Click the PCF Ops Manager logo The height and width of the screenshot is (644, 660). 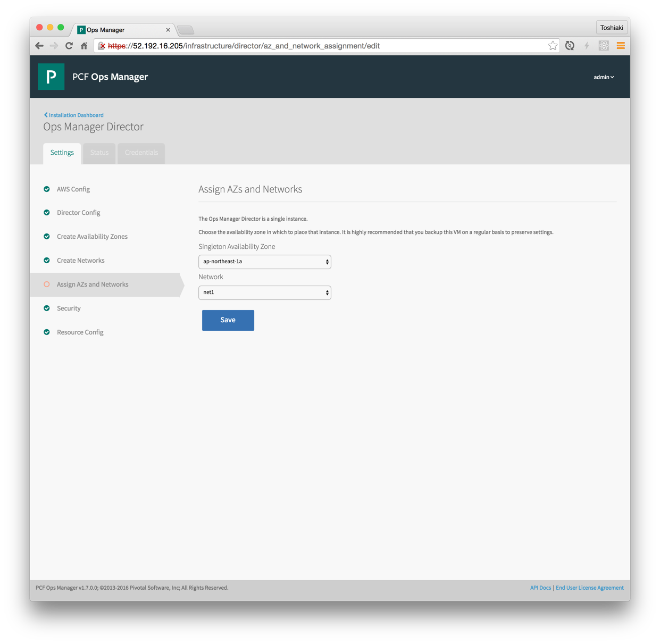pos(51,77)
